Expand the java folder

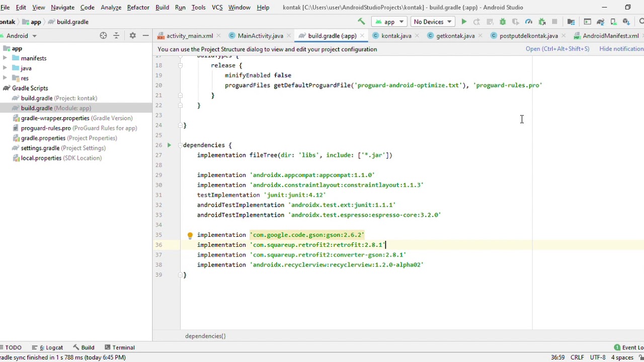[5, 68]
